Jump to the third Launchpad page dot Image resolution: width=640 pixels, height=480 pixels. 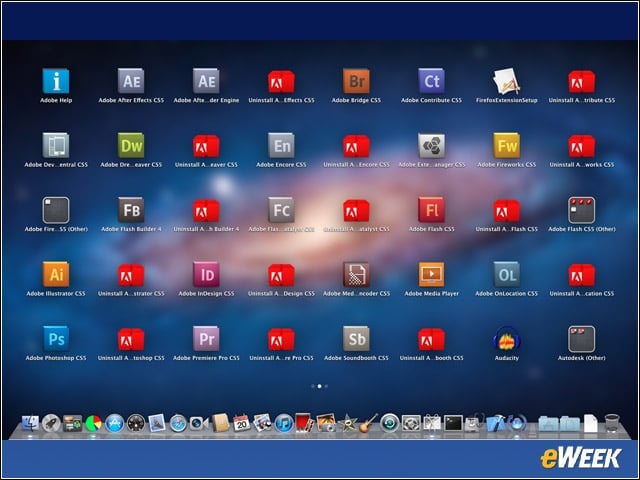pyautogui.click(x=326, y=386)
